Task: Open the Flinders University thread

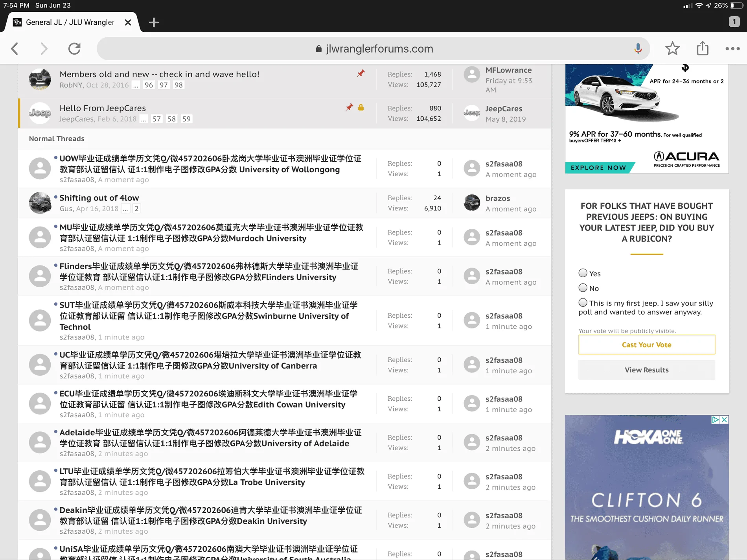Action: point(209,272)
